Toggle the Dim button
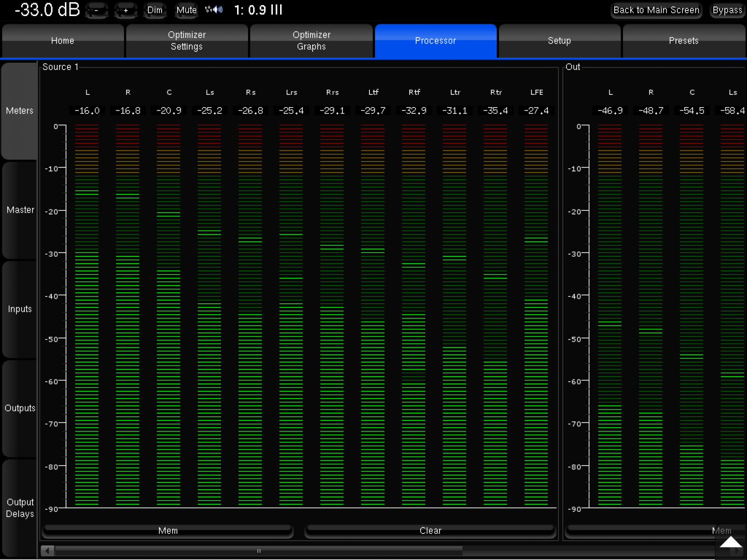The height and width of the screenshot is (560, 747). click(x=155, y=10)
